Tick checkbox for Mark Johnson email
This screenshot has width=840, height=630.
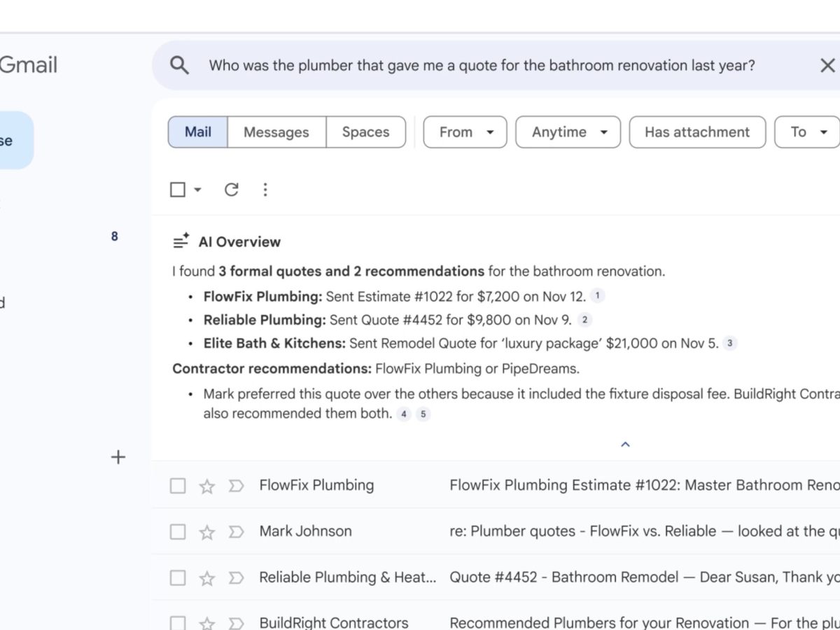178,532
